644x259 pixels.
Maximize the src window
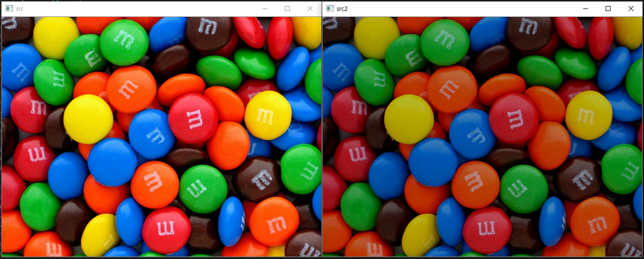point(287,8)
